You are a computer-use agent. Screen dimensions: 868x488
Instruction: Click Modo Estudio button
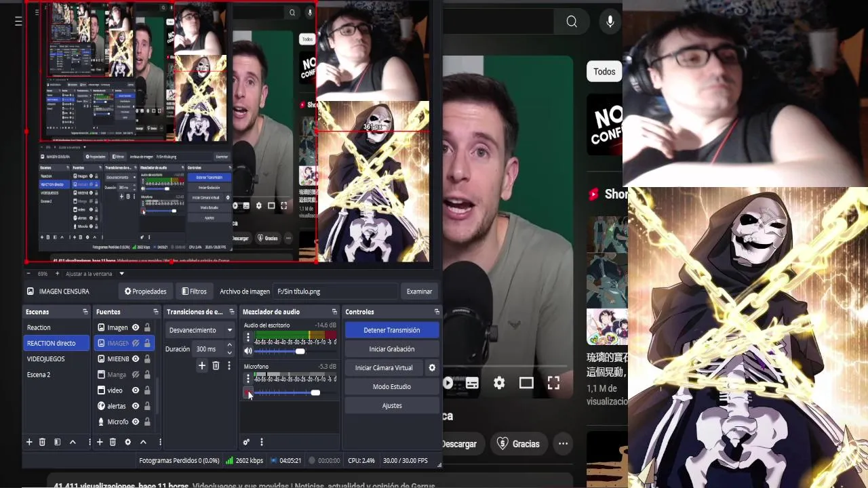click(392, 386)
